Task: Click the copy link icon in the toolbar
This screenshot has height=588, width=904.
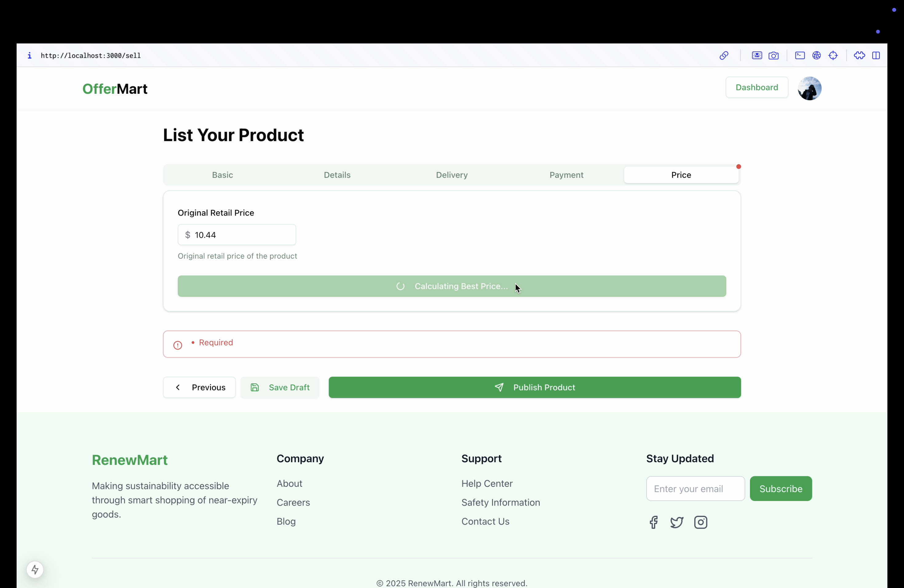Action: tap(724, 55)
